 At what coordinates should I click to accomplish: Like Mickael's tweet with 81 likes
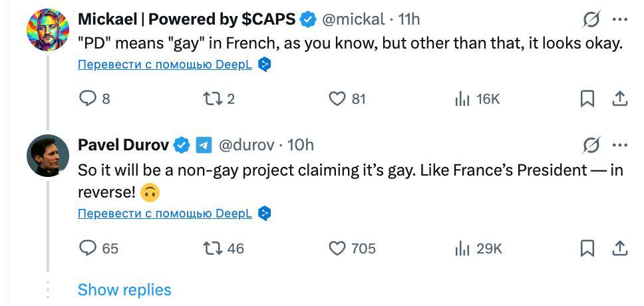point(338,98)
